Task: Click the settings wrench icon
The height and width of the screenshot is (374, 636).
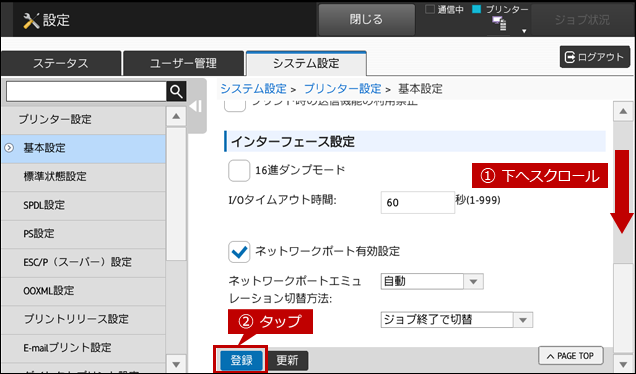Action: pos(31,20)
